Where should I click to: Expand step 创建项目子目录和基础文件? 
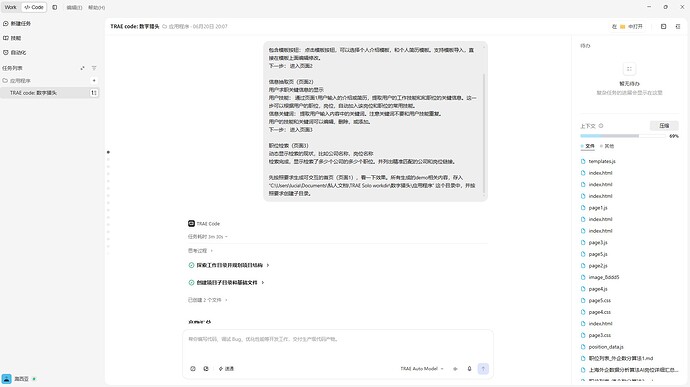[x=226, y=283]
